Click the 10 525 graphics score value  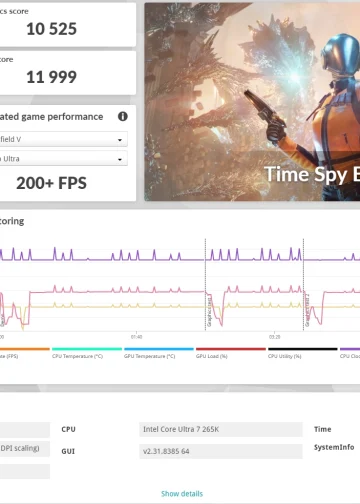pos(51,29)
